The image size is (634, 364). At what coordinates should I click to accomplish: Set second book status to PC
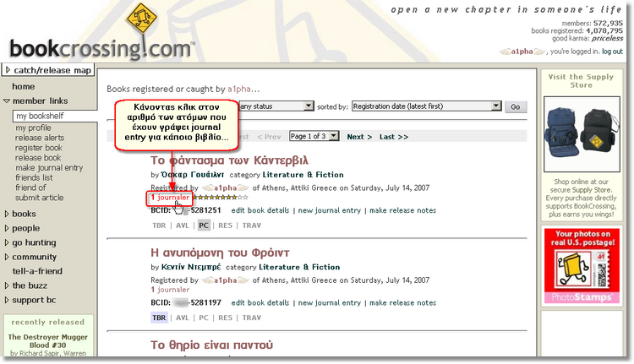pyautogui.click(x=204, y=318)
